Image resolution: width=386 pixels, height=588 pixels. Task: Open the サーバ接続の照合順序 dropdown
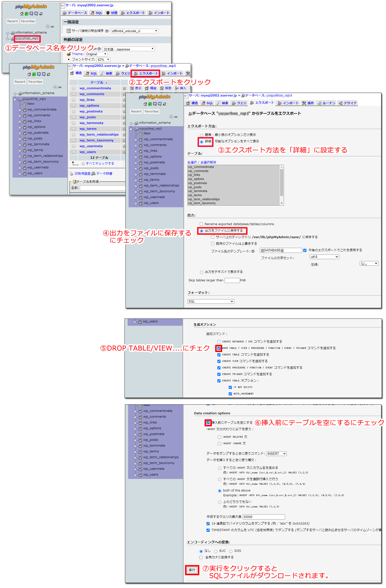tap(135, 31)
